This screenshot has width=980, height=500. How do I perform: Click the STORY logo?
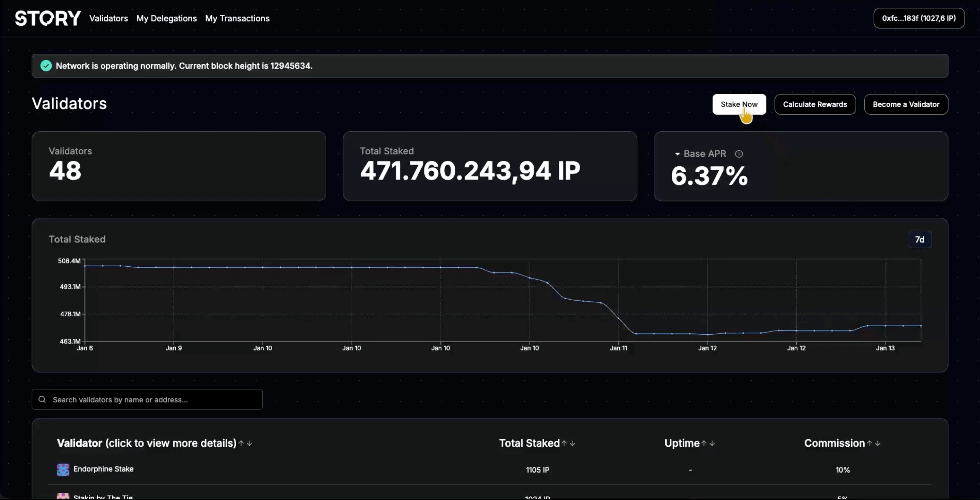tap(48, 18)
